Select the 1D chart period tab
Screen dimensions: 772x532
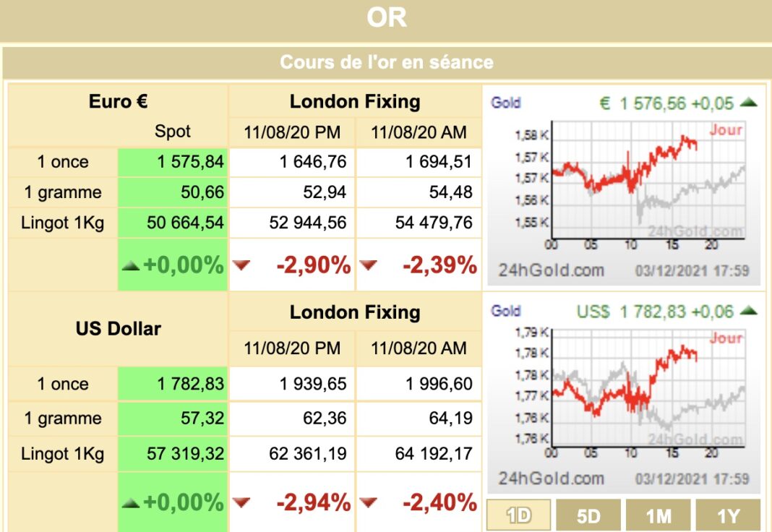click(x=518, y=515)
